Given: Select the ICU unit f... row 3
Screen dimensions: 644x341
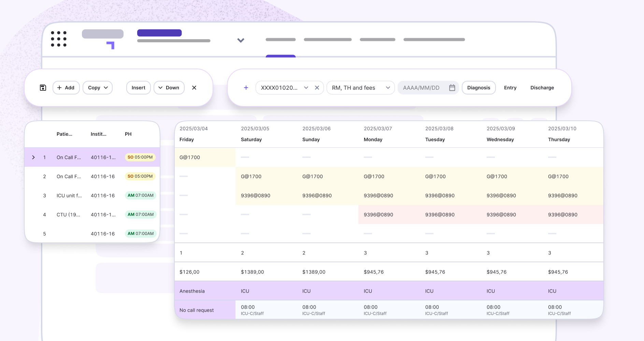Looking at the screenshot, I should (x=92, y=195).
